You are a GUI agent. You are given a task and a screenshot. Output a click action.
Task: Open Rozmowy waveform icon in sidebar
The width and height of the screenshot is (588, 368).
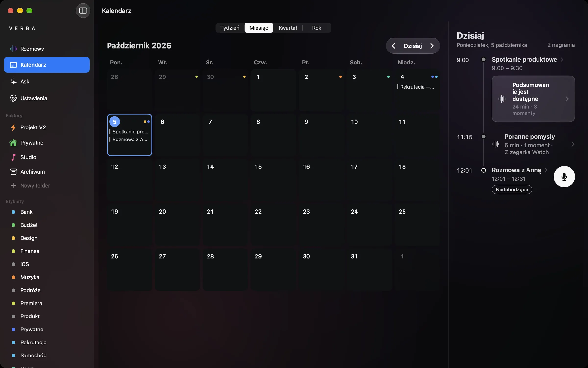tap(13, 49)
